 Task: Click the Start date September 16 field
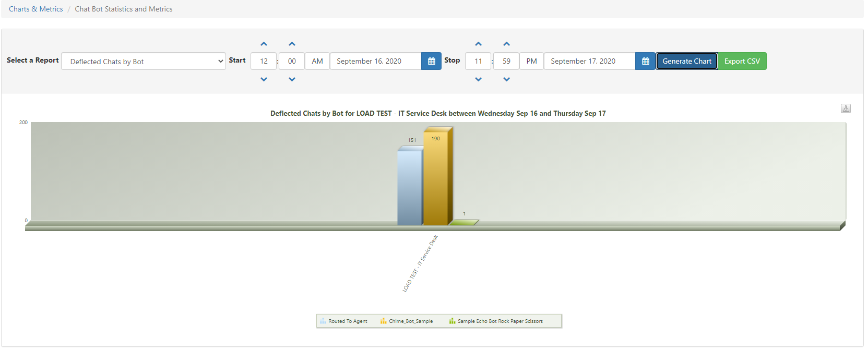click(375, 61)
